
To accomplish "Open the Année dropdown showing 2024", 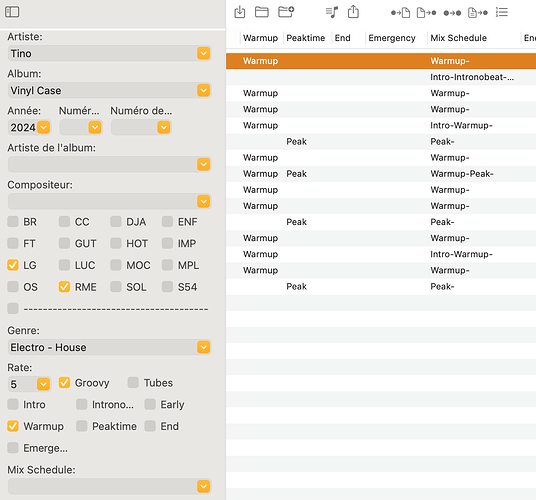I will (43, 127).
